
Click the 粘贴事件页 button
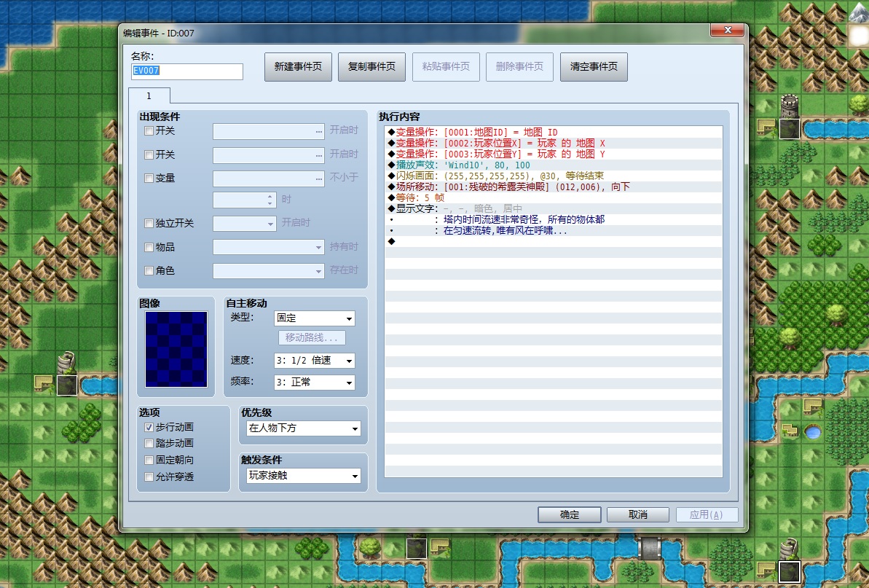[x=446, y=66]
